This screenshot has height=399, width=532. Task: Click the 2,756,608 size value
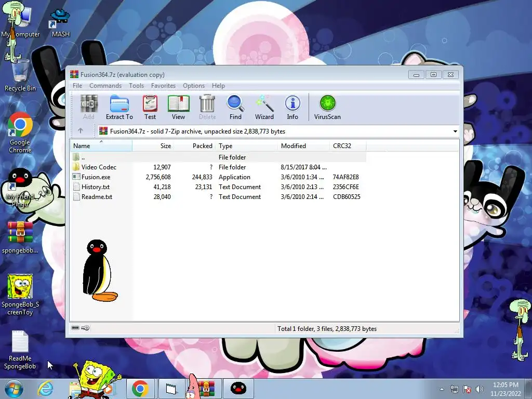tap(158, 177)
